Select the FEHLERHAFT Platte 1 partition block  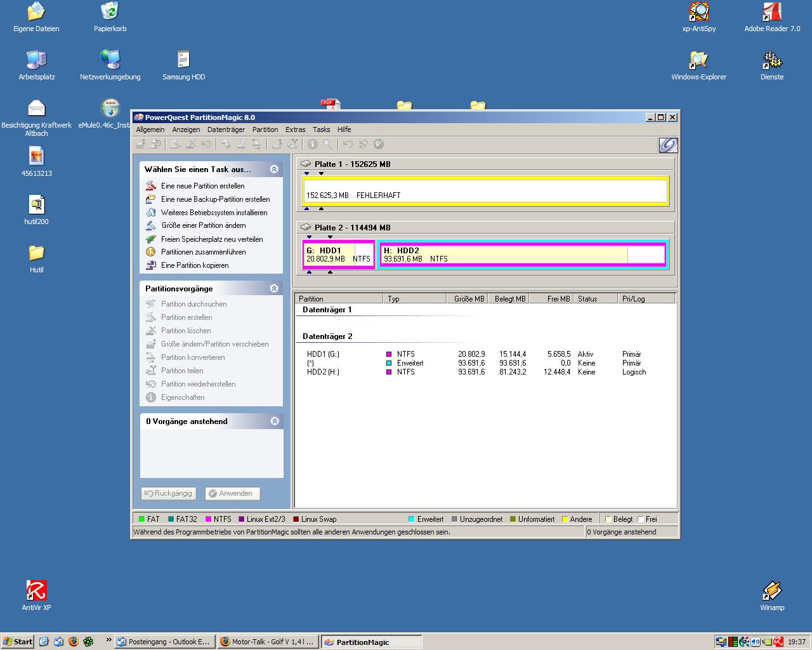(x=485, y=190)
